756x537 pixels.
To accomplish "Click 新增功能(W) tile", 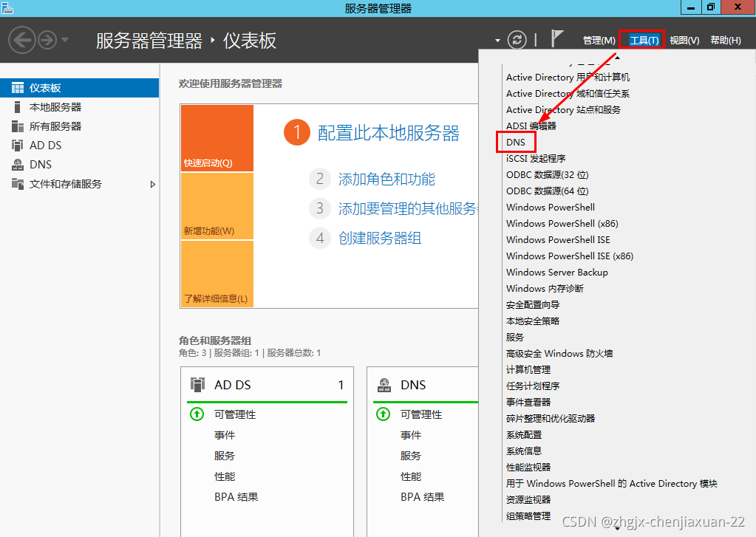I will (217, 206).
